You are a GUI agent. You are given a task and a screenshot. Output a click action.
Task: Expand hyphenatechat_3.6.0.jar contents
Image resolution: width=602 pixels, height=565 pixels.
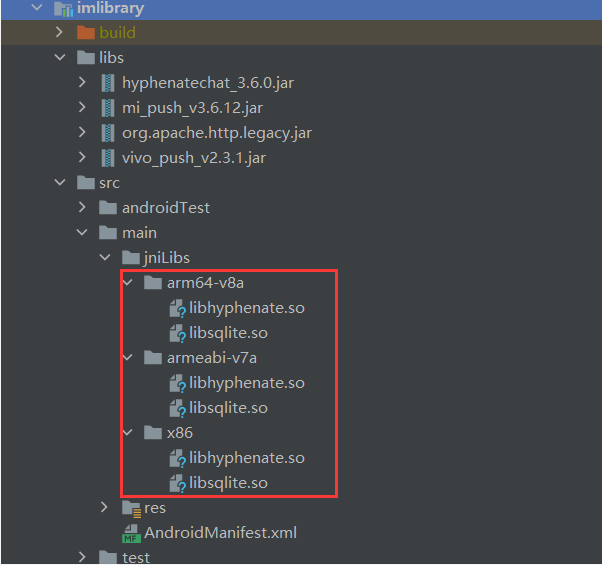82,82
